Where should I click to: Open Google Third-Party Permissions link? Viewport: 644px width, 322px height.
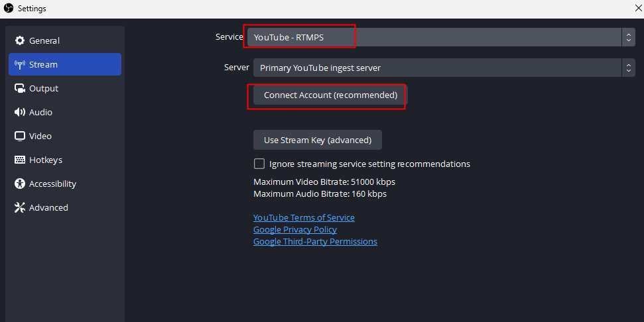coord(315,242)
